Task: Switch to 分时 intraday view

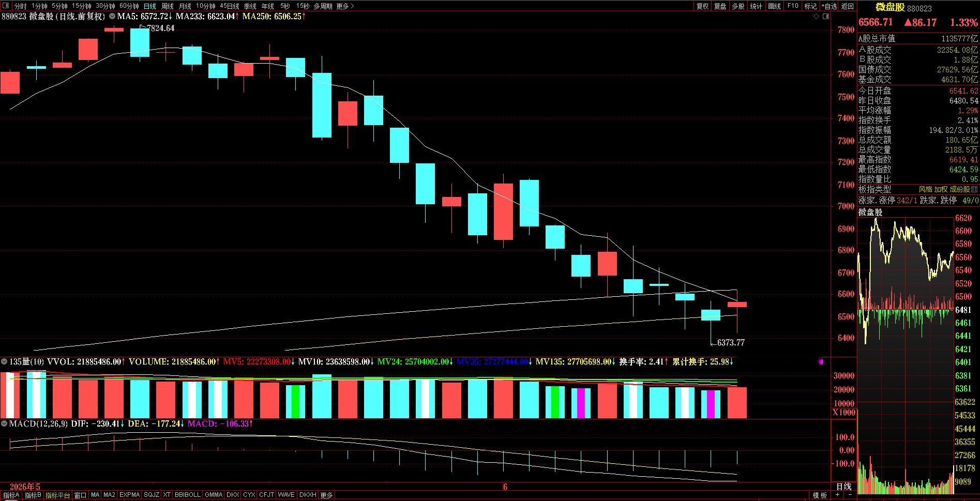Action: pos(20,6)
